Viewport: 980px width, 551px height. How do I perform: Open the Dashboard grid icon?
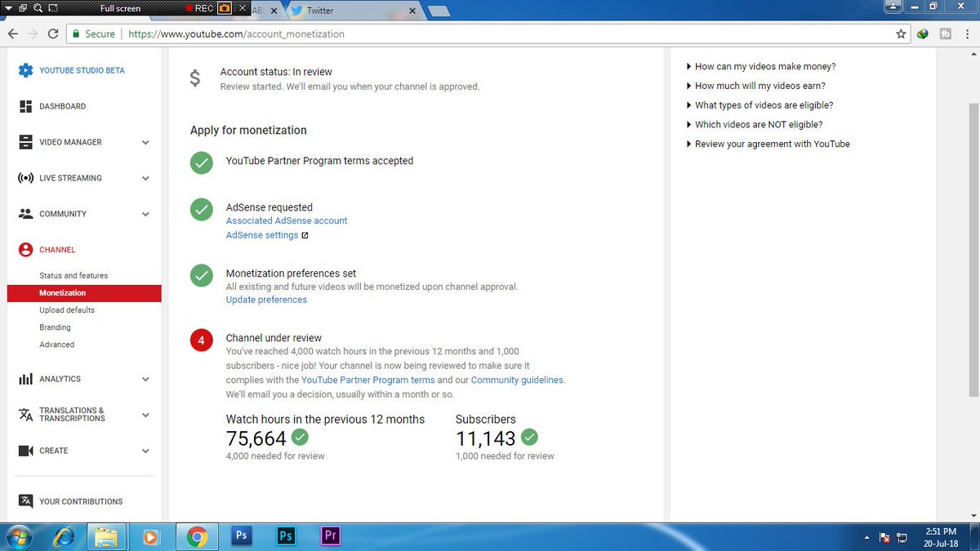click(x=25, y=106)
